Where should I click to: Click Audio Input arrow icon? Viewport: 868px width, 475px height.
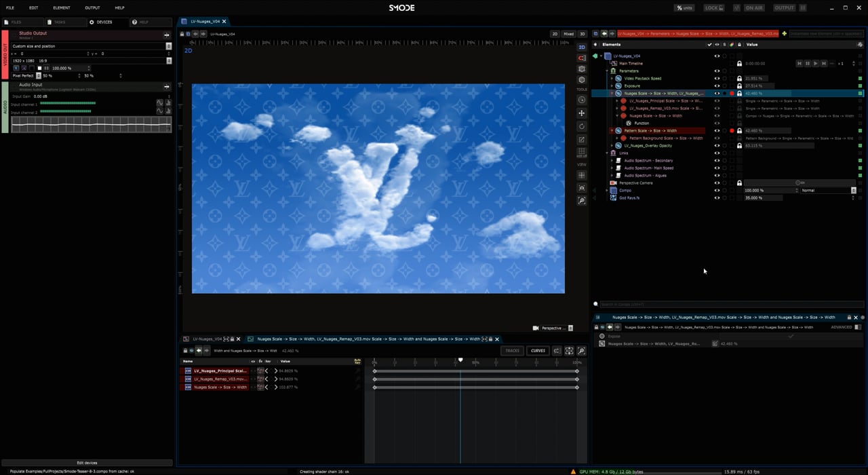tap(167, 86)
